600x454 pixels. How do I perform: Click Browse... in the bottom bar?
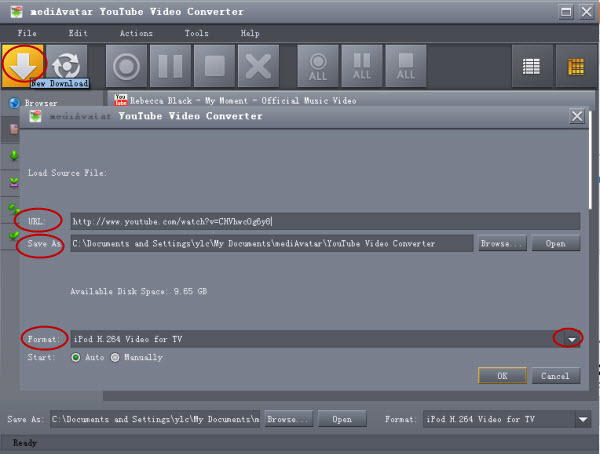(289, 419)
